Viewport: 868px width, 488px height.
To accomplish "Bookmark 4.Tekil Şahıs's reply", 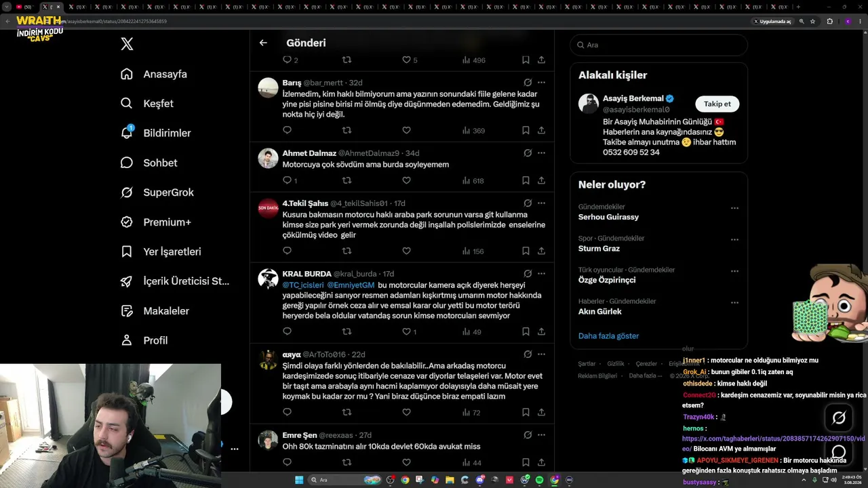I will click(526, 251).
